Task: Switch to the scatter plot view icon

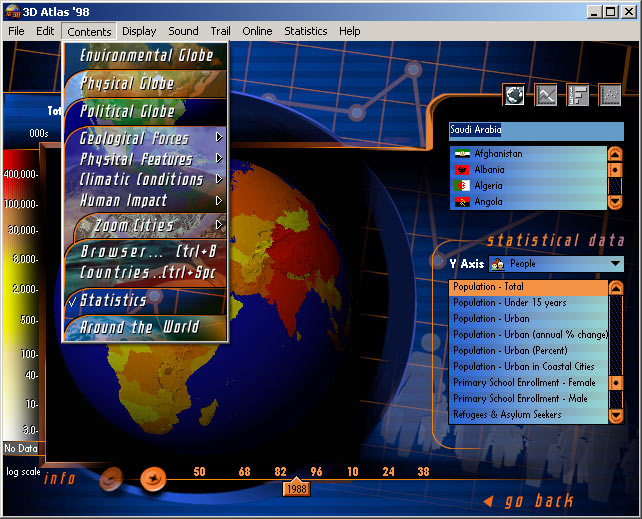Action: click(x=610, y=95)
